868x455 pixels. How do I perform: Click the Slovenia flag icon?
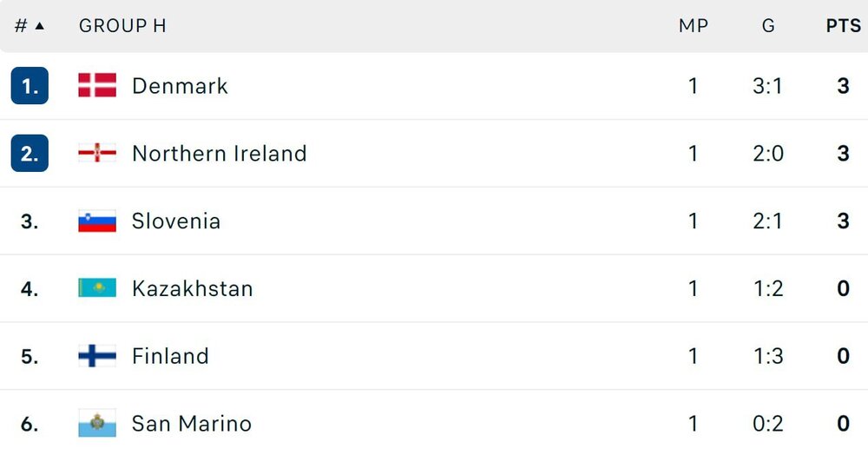click(96, 221)
